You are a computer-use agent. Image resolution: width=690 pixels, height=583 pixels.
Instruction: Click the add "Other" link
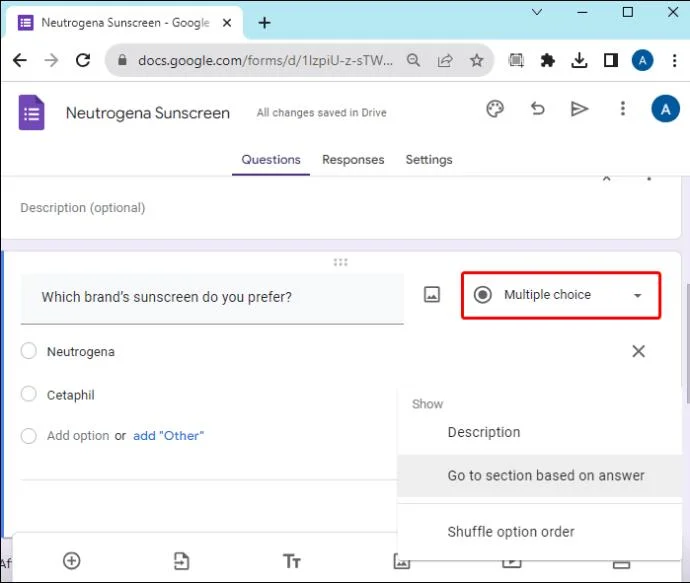tap(169, 436)
